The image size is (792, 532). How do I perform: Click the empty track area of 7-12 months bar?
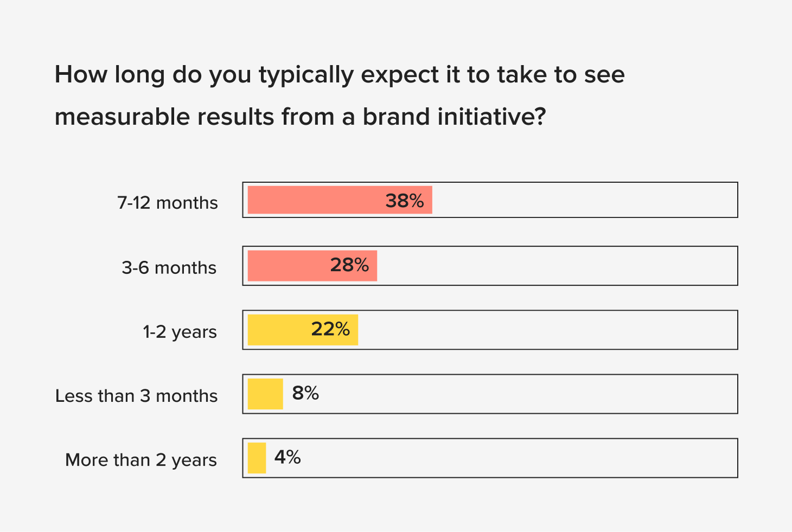585,200
